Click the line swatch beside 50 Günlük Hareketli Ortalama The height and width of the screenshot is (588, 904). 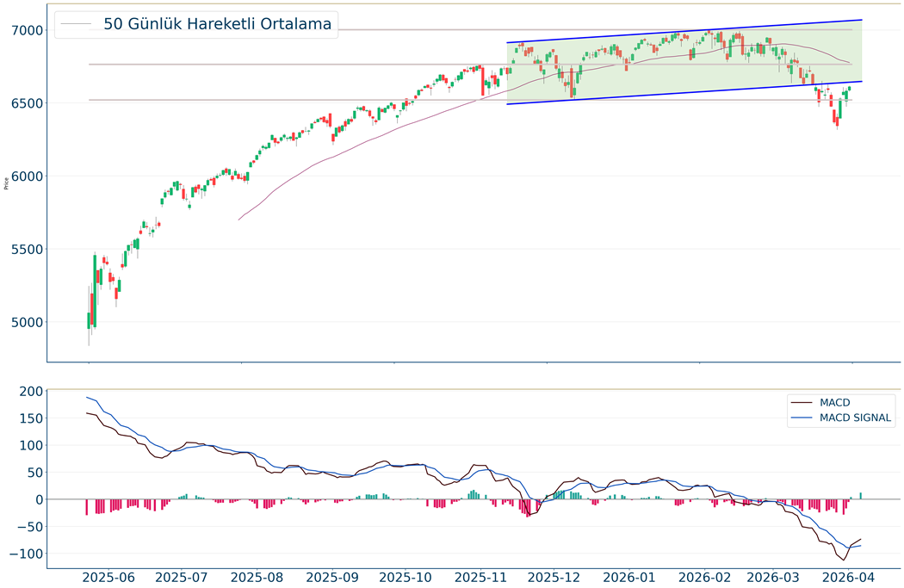click(76, 24)
